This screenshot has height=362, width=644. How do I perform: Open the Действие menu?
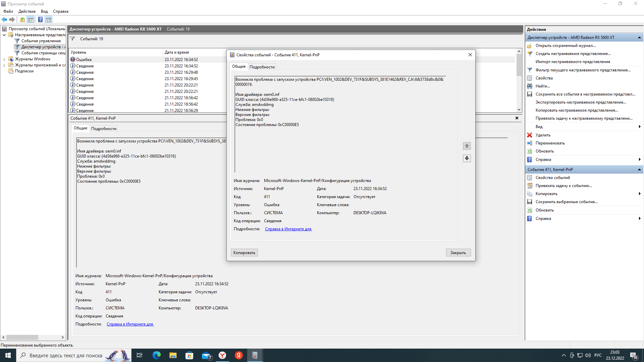point(27,11)
